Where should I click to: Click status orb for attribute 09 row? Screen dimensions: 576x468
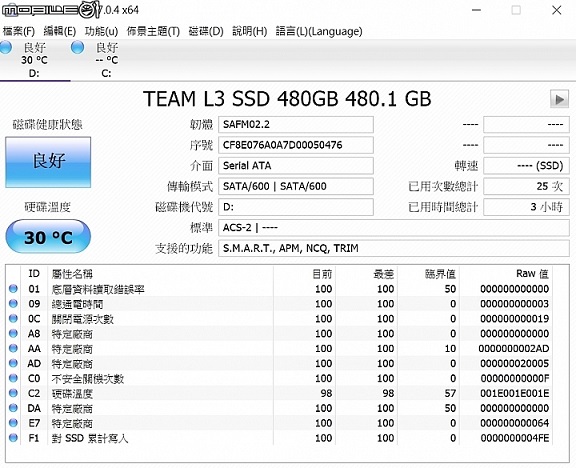click(14, 303)
